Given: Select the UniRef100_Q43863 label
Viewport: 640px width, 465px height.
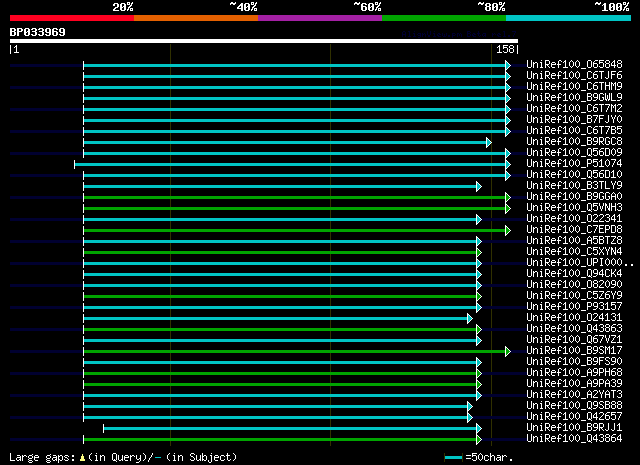Looking at the screenshot, I should [x=574, y=329].
